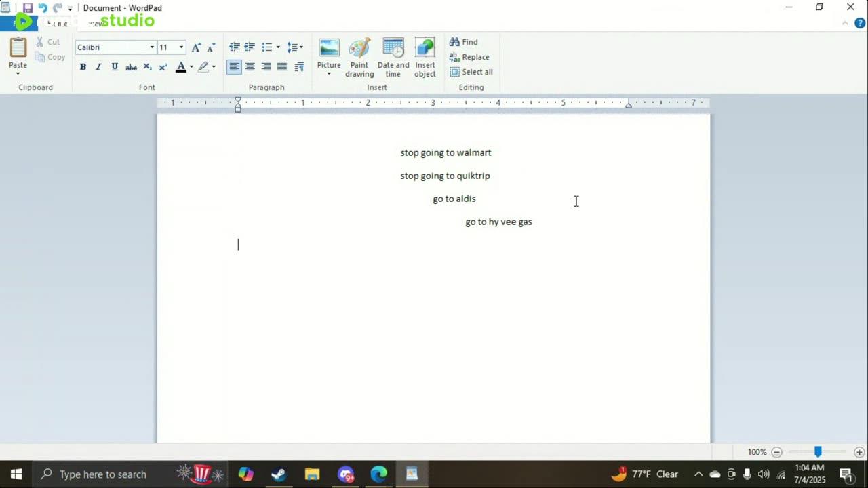Open the Paste options arrow
868x488 pixels.
[x=18, y=73]
